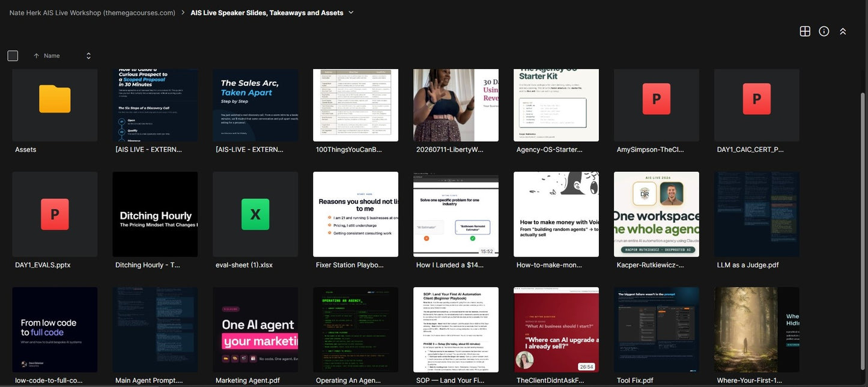
Task: Open the How I Landed a $14 video
Action: (456, 215)
